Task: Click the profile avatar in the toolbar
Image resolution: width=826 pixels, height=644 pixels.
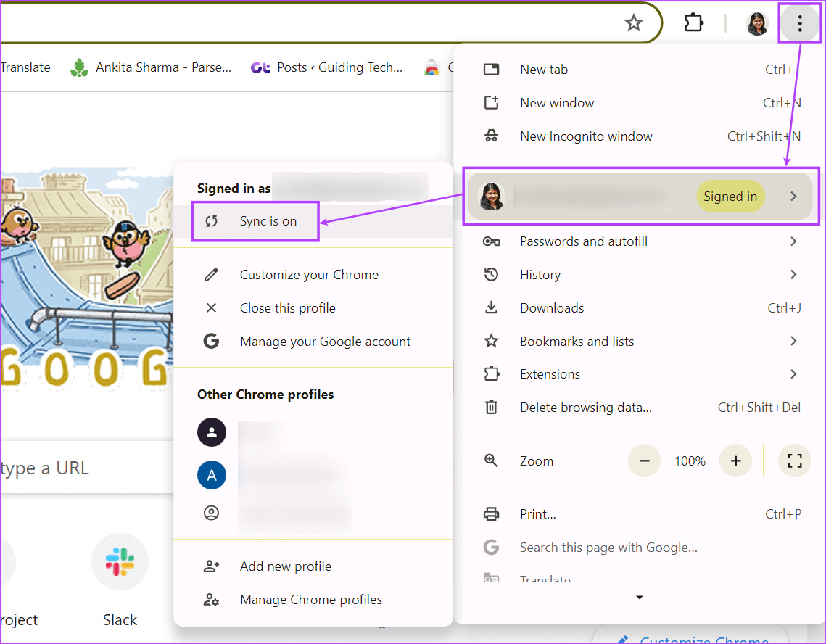Action: (x=756, y=22)
